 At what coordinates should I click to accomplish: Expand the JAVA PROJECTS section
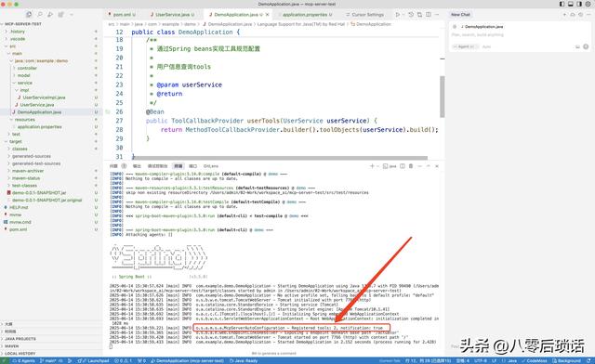click(x=20, y=339)
